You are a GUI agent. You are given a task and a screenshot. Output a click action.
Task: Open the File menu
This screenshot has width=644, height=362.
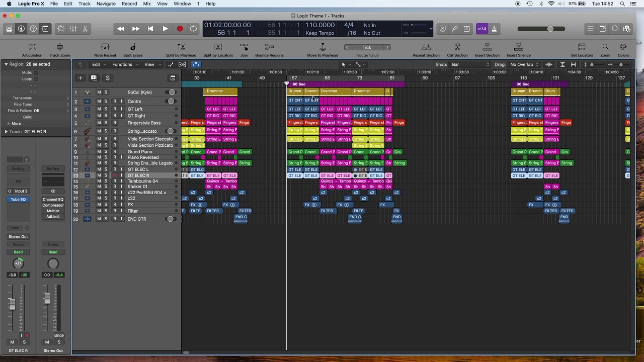coord(54,4)
